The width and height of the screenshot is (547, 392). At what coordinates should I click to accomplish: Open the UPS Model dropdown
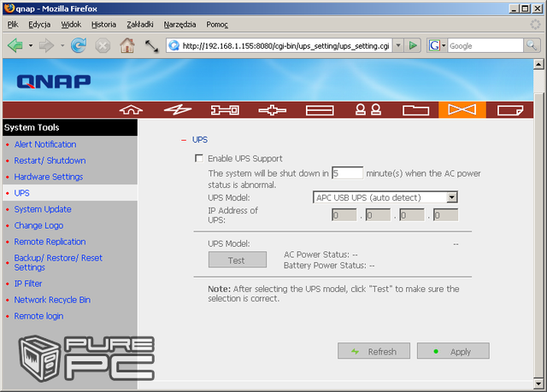pos(385,197)
